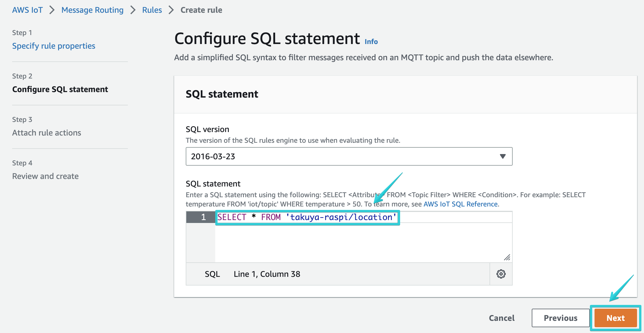Click the line number gutter in editor
Viewport: 644px width, 333px height.
203,217
